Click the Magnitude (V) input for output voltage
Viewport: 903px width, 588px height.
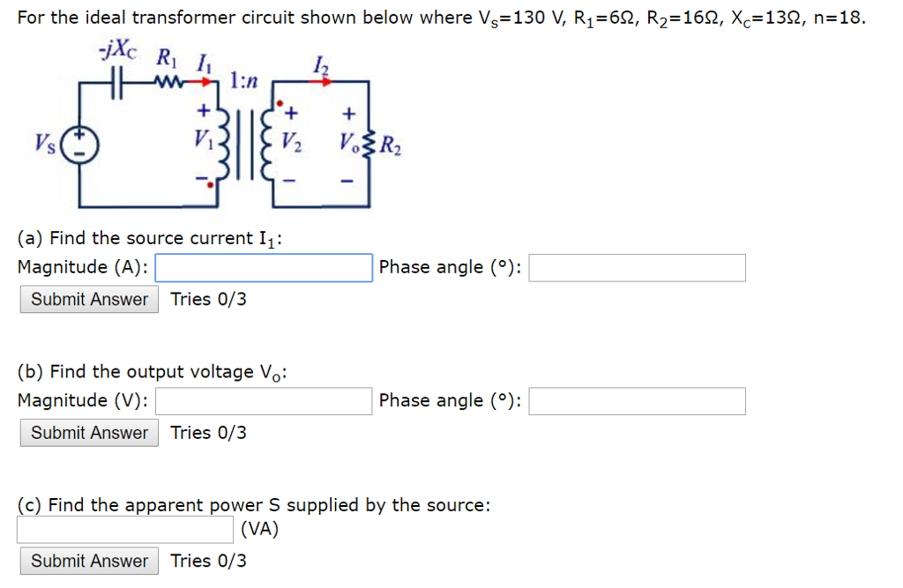pos(263,400)
